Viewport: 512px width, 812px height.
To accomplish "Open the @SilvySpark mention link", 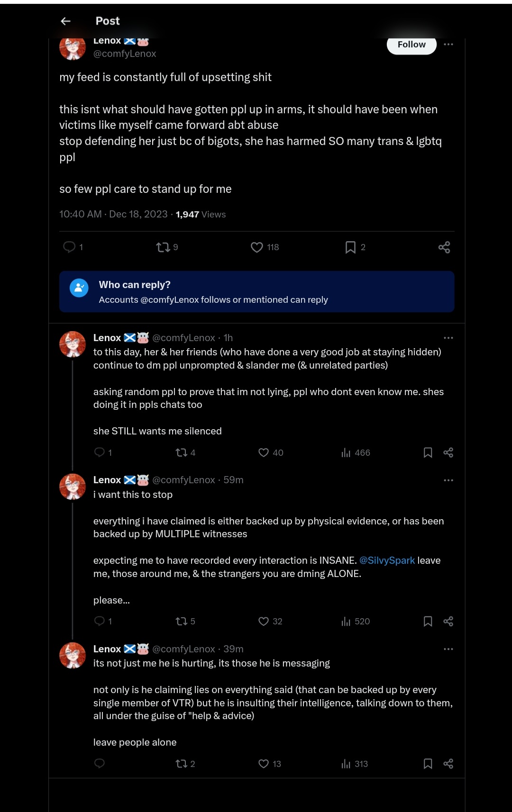I will click(387, 560).
